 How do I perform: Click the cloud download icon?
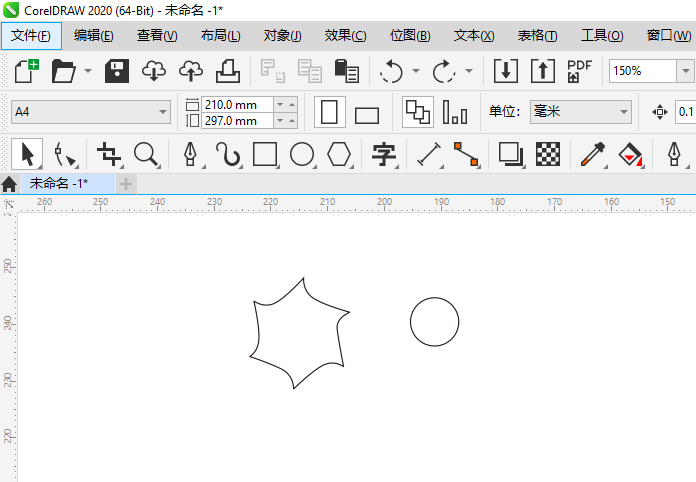154,71
